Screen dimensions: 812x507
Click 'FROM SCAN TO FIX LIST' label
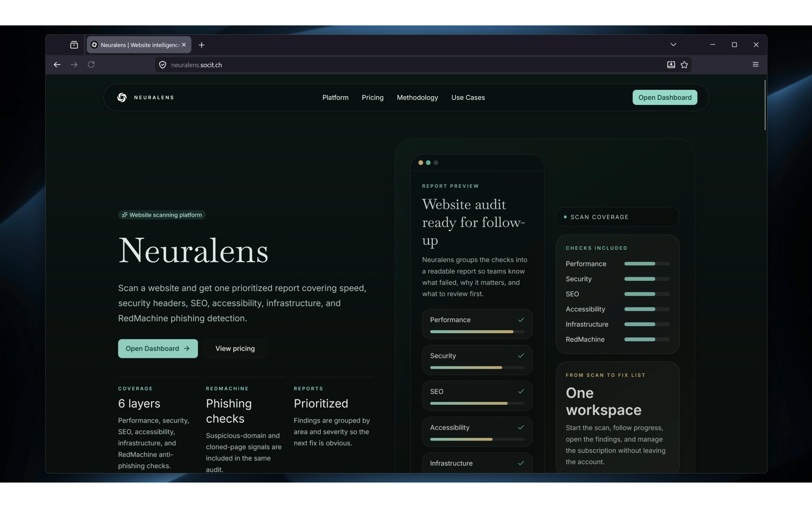coord(605,375)
